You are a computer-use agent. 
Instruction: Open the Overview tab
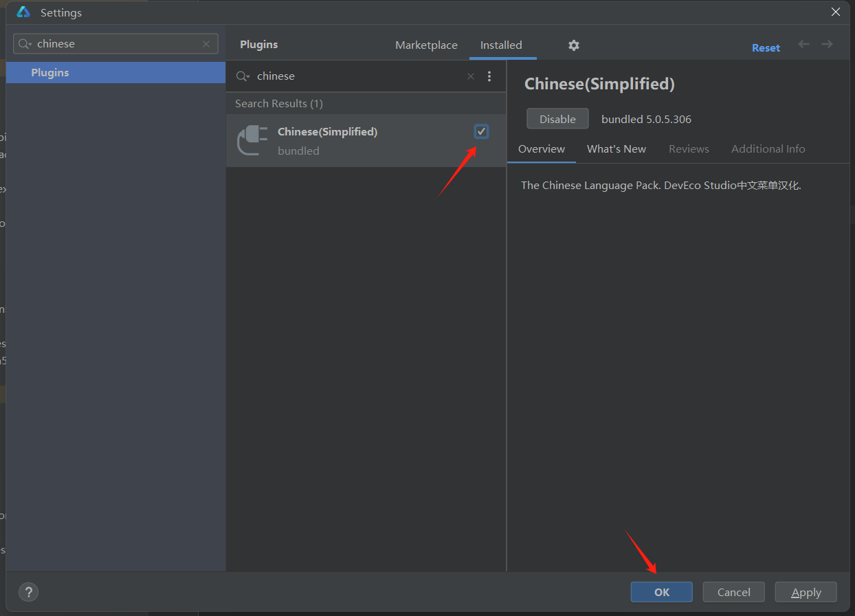542,149
